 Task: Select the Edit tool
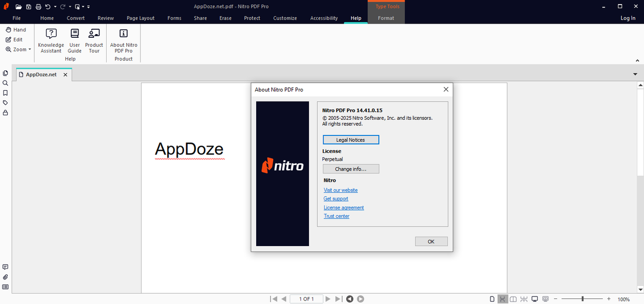click(14, 39)
